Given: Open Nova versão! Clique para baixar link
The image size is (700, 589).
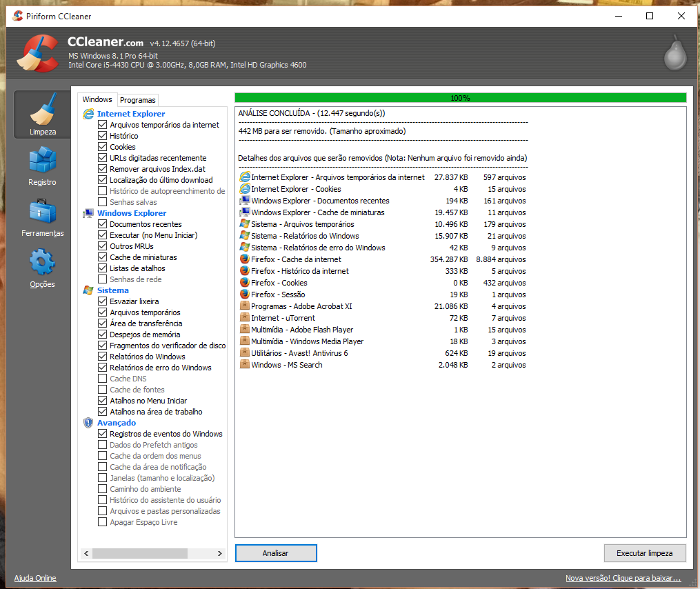Looking at the screenshot, I should coord(623,578).
